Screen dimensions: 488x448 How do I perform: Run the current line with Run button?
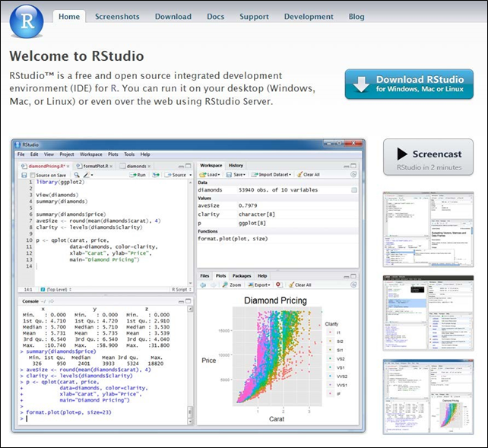138,175
